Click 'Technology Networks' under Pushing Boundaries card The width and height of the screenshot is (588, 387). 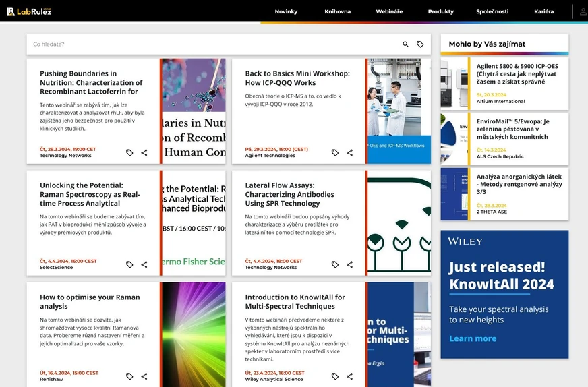pyautogui.click(x=65, y=156)
